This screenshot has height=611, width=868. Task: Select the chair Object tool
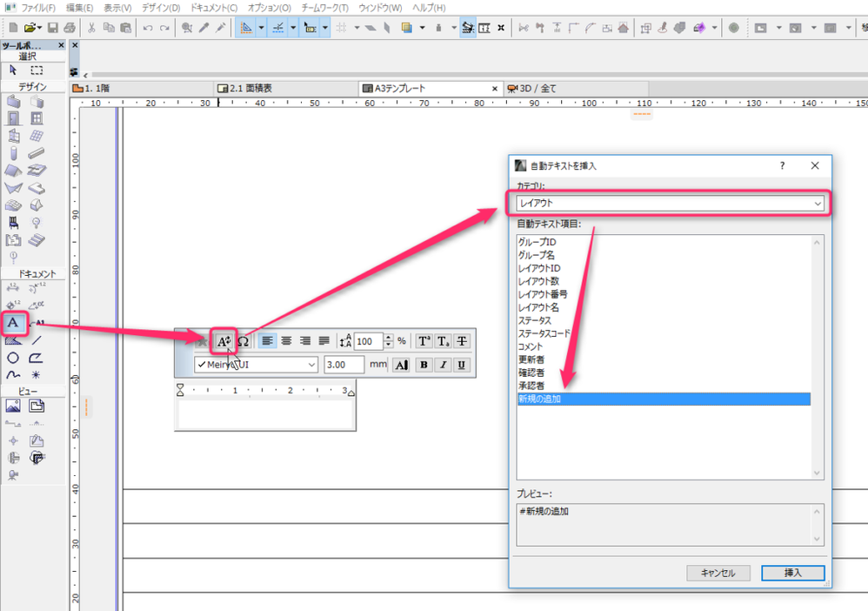(x=13, y=223)
